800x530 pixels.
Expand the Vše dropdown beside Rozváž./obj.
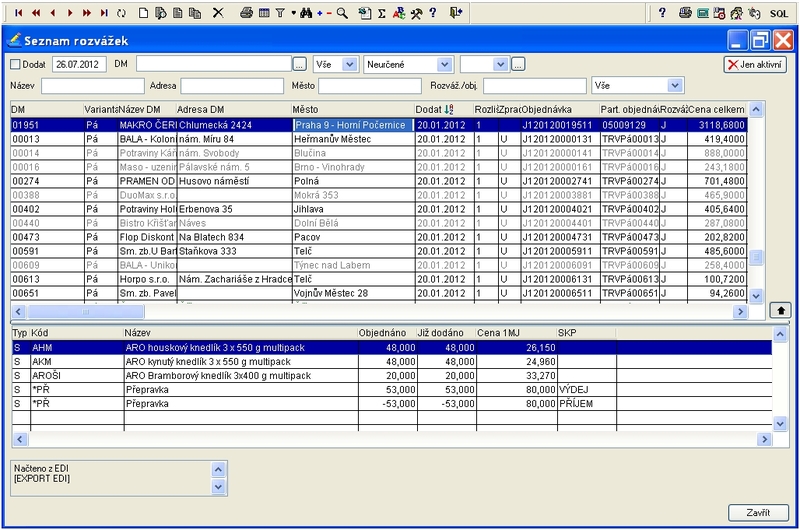673,86
